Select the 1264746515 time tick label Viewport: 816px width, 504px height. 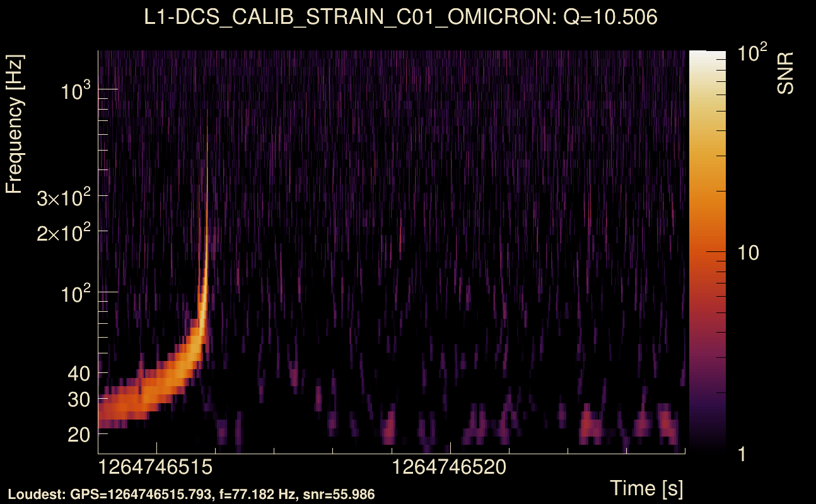click(156, 467)
